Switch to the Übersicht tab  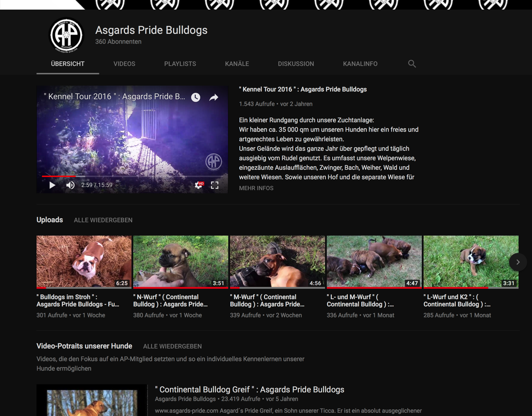pyautogui.click(x=67, y=64)
